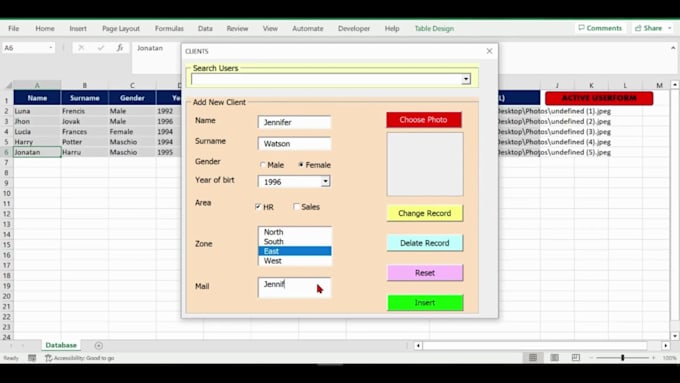
Task: Switch to the Developer tab
Action: click(354, 29)
